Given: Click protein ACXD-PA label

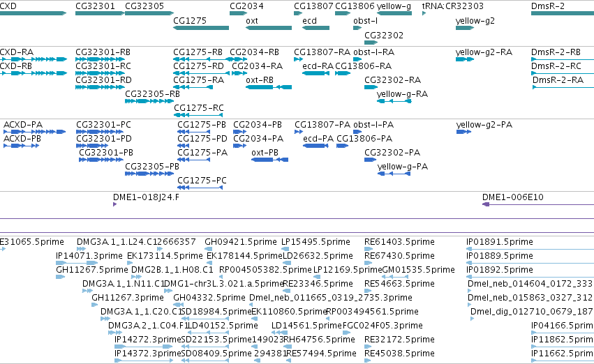Looking at the screenshot, I should point(23,125).
